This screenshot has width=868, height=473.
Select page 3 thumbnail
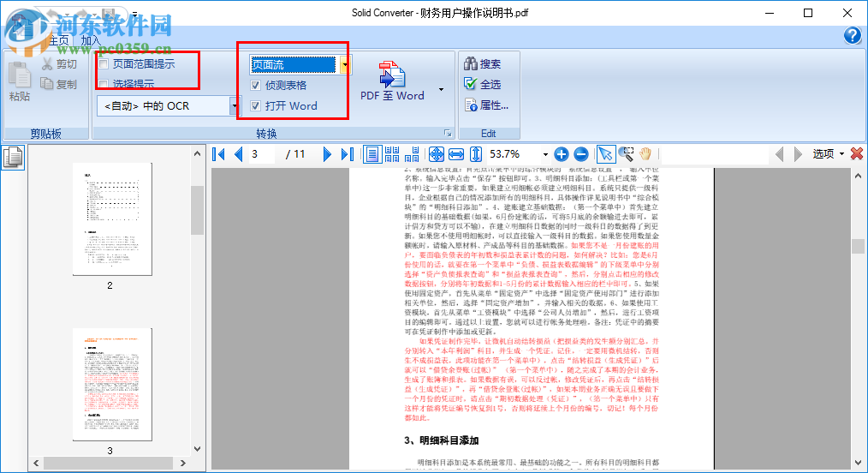[112, 385]
